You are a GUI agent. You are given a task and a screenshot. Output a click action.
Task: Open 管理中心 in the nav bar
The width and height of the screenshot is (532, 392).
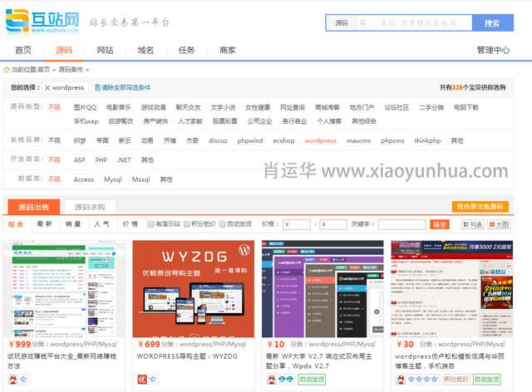pos(493,50)
